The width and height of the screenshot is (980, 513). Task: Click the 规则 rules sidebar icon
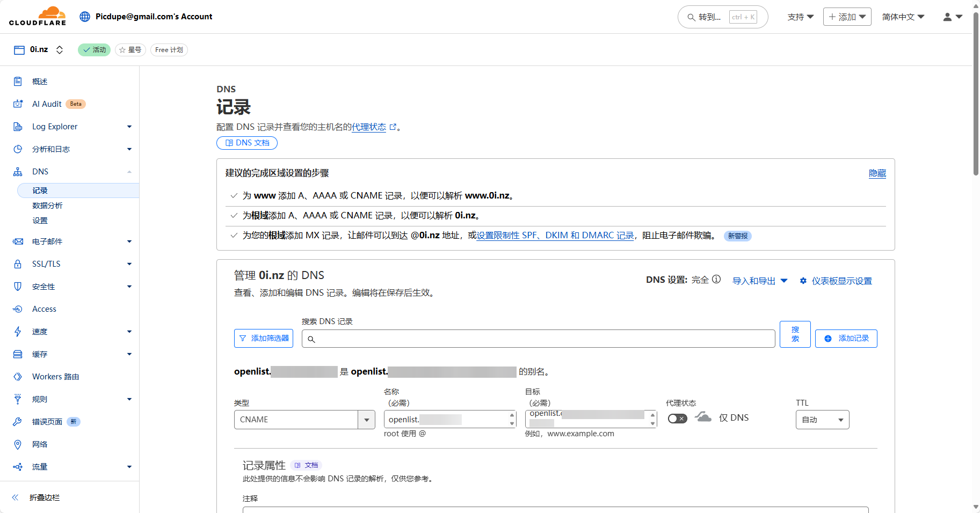pyautogui.click(x=18, y=399)
